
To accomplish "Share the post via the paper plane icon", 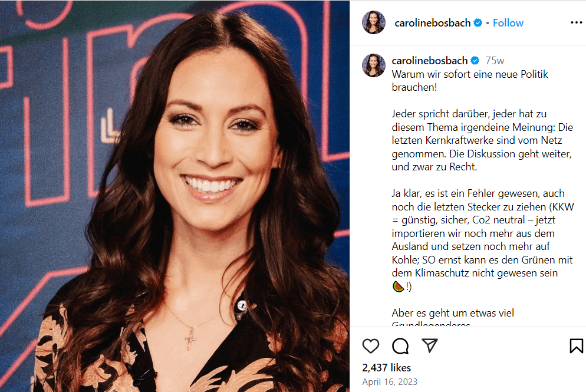I will tap(430, 345).
